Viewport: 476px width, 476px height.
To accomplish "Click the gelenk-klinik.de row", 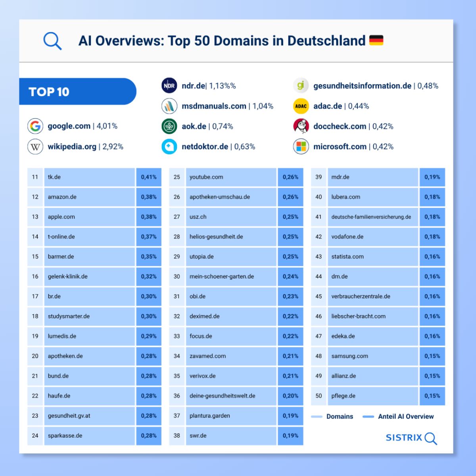I will (x=94, y=276).
